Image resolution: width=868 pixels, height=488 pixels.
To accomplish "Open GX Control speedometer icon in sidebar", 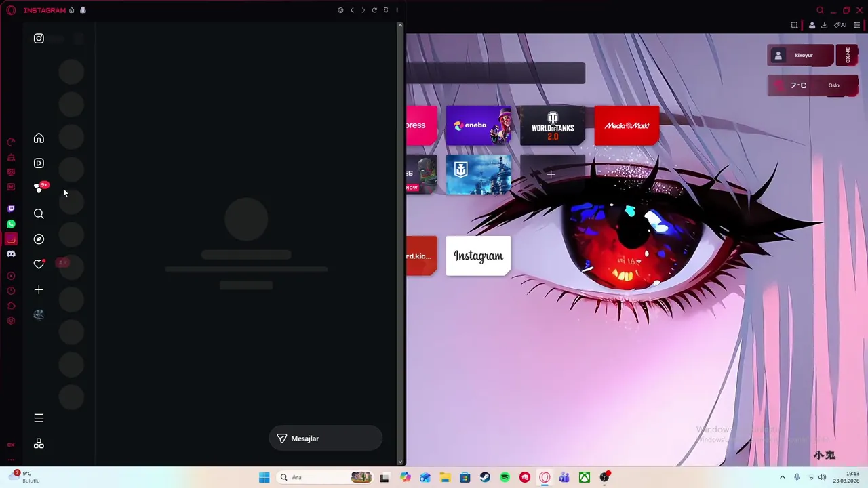I will tap(11, 142).
